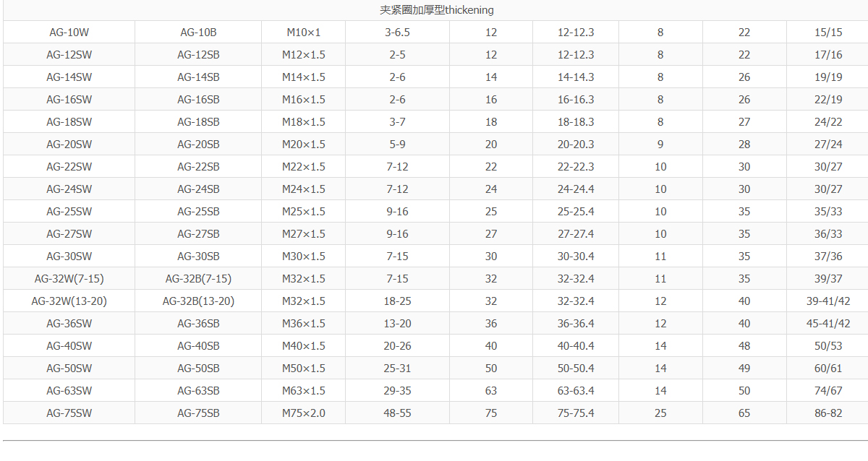Click the AG-12SB model cell
This screenshot has height=461, width=868.
point(198,55)
